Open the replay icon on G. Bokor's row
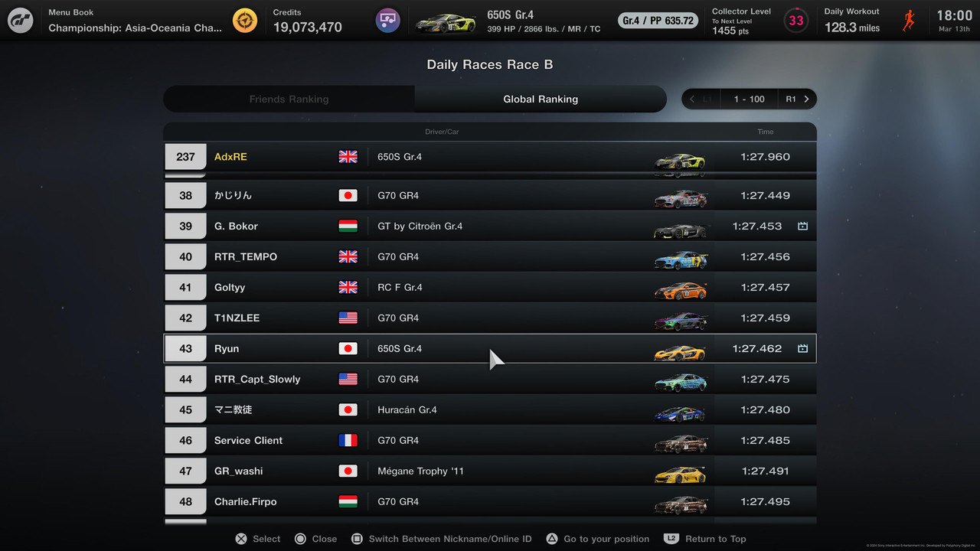 point(802,227)
